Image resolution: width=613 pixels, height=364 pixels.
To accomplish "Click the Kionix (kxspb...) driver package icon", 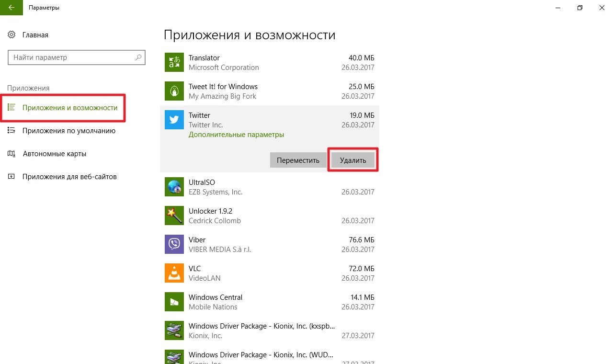I will [174, 330].
